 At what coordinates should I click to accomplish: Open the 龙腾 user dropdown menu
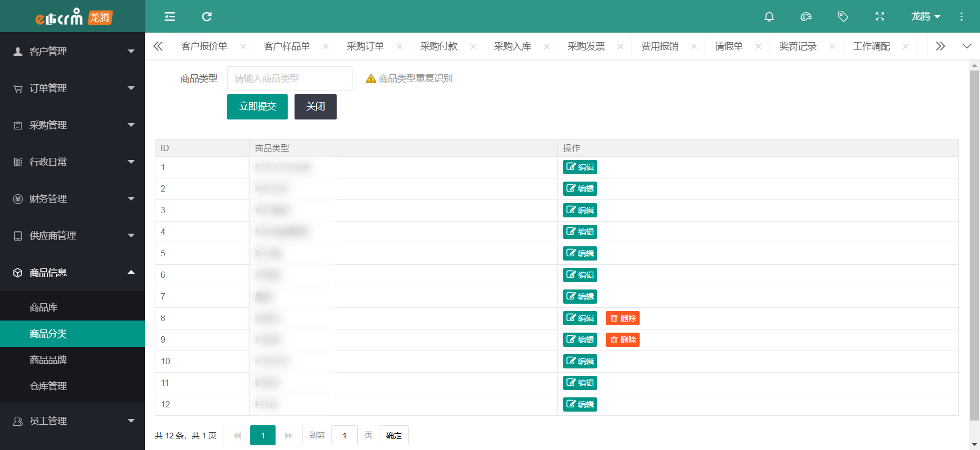pos(925,17)
